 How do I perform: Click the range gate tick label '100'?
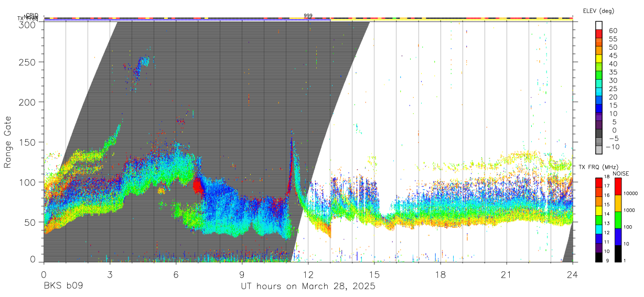(27, 182)
